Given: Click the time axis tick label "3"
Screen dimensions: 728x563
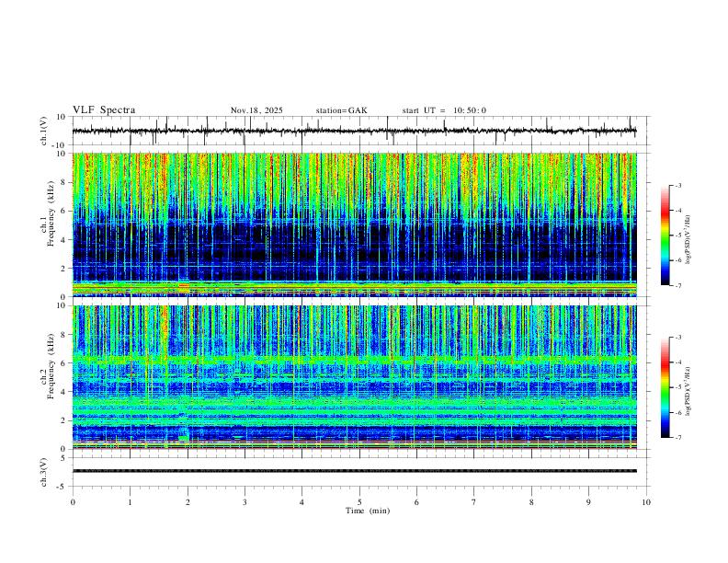Looking at the screenshot, I should pos(245,502).
